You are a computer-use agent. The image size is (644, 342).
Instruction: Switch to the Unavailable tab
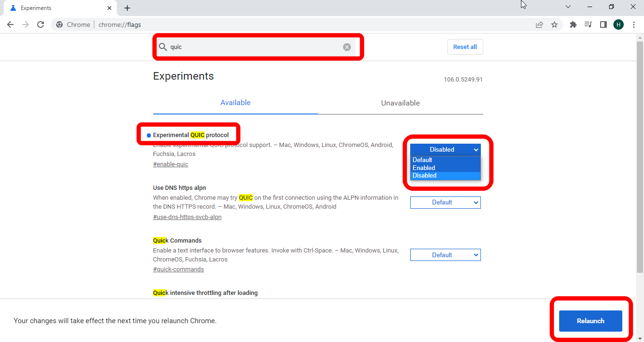pyautogui.click(x=400, y=103)
